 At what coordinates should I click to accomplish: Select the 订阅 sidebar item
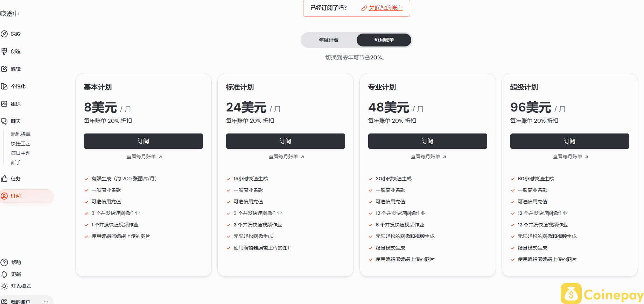[27, 196]
